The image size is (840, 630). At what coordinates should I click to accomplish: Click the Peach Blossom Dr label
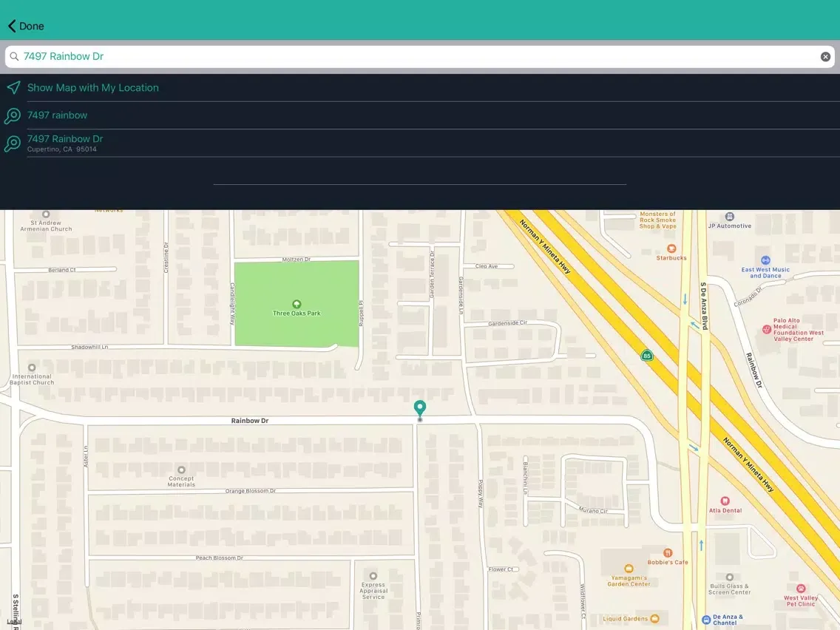tap(219, 558)
